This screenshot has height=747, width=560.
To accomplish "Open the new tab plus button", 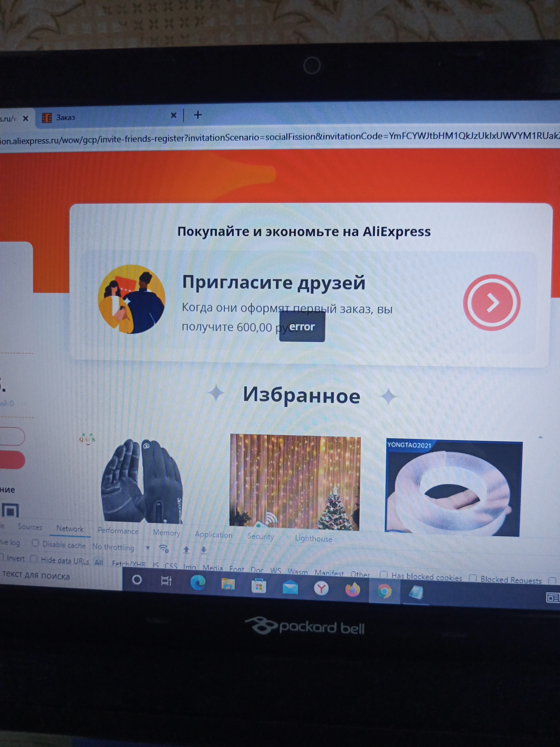I will (198, 115).
